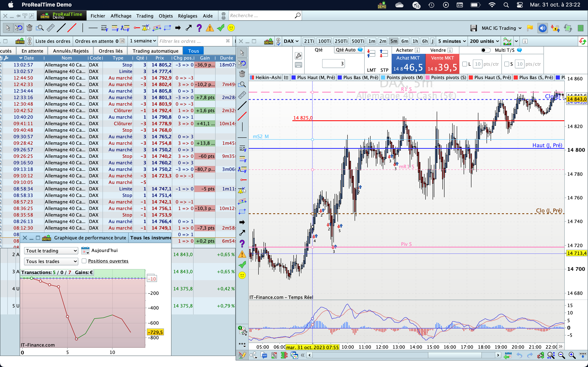The height and width of the screenshot is (367, 588).
Task: Toggle the Multi T/S switch
Action: click(486, 50)
